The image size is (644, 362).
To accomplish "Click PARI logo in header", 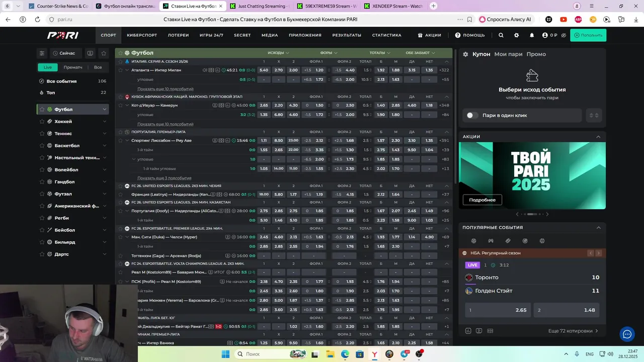I will pos(63,35).
